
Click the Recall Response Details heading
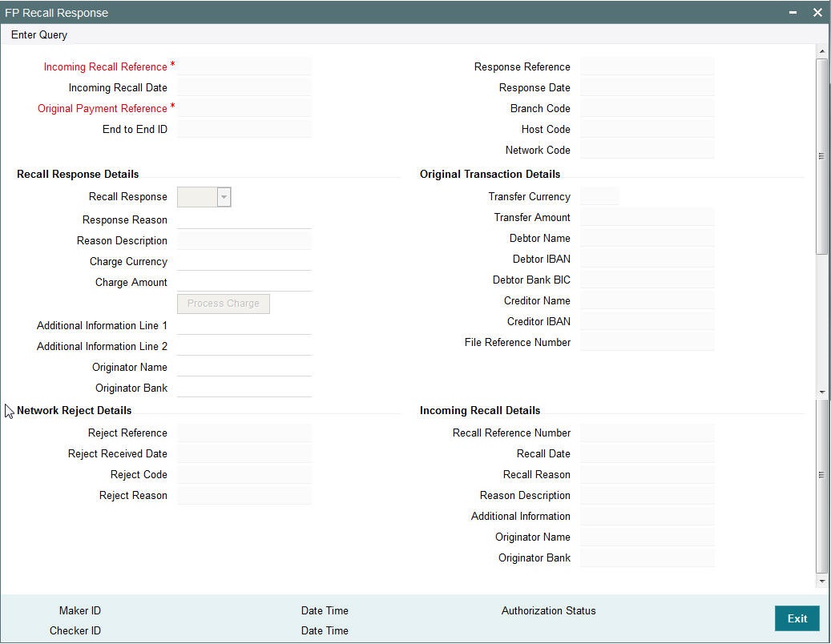[x=78, y=175]
